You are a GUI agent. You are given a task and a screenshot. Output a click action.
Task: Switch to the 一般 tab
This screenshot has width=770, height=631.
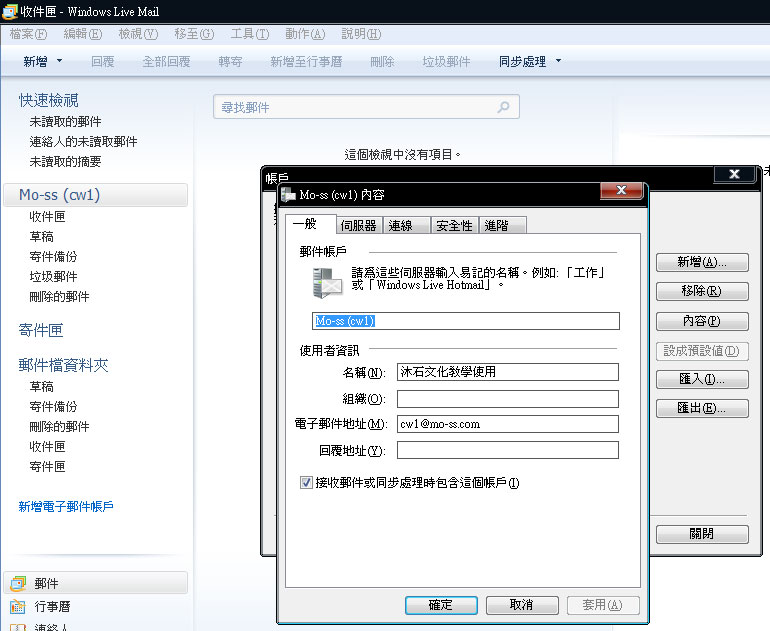click(x=310, y=224)
